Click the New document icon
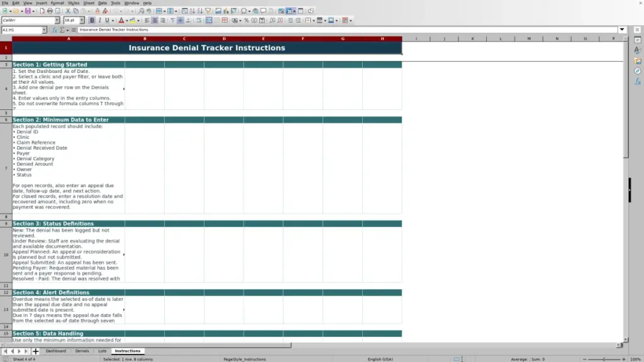Image resolution: width=644 pixels, height=362 pixels. pos(5,11)
